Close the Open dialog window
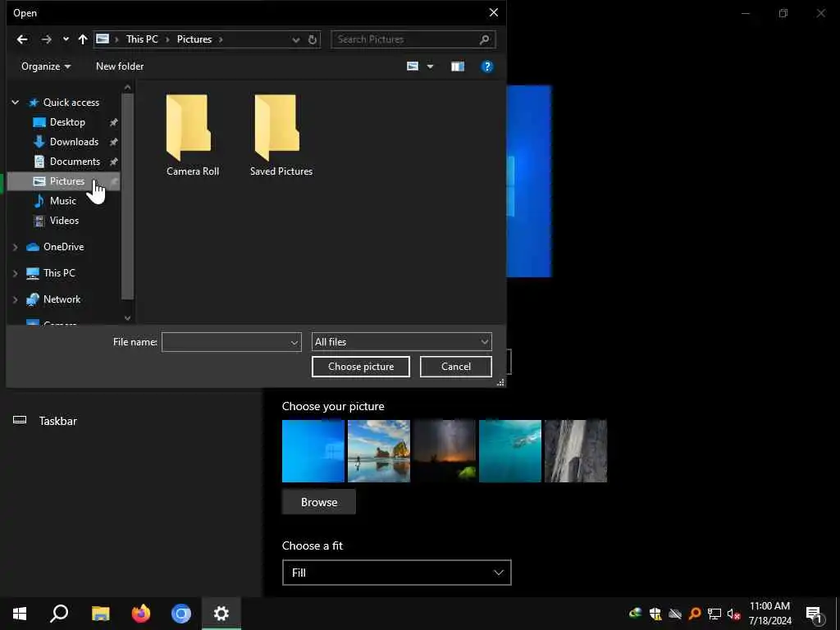This screenshot has width=840, height=630. click(x=493, y=13)
